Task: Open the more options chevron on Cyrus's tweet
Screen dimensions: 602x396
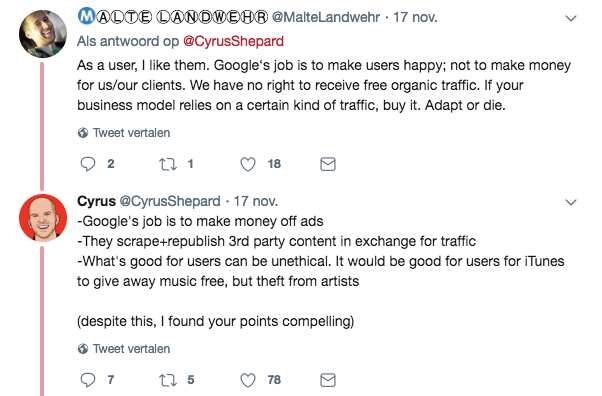Action: pos(571,202)
